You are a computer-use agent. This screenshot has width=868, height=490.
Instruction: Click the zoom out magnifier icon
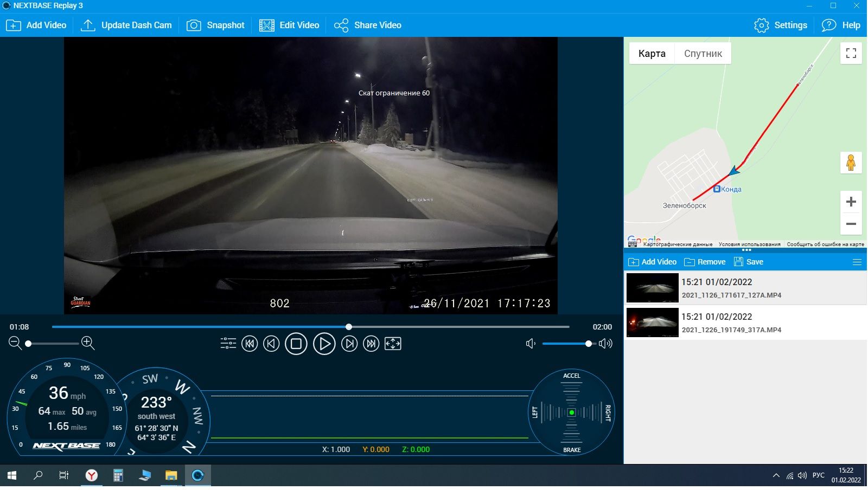coord(15,343)
